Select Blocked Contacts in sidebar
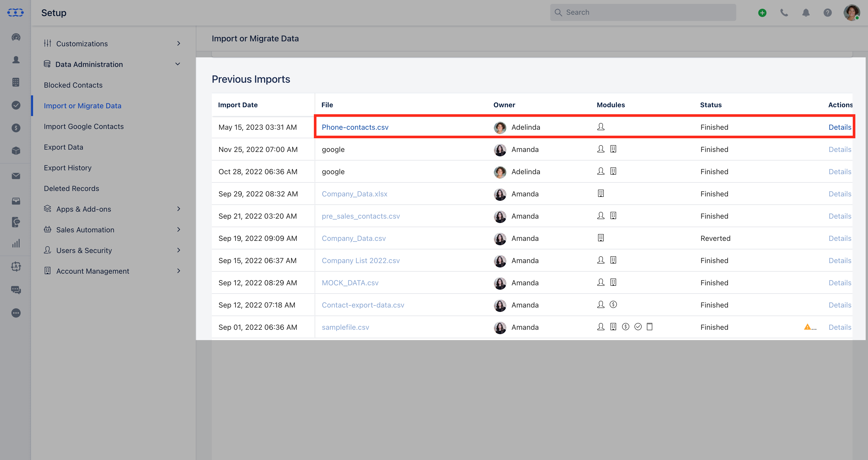Viewport: 868px width, 460px height. [73, 85]
